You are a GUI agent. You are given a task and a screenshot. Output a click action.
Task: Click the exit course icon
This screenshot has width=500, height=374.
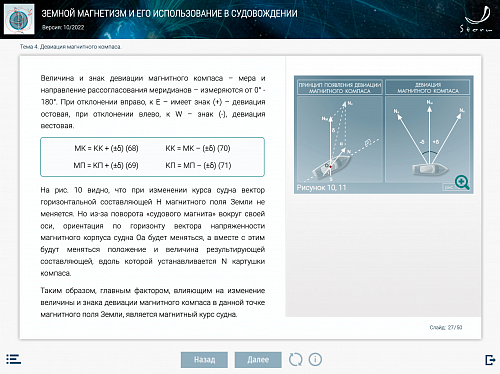coord(490,360)
